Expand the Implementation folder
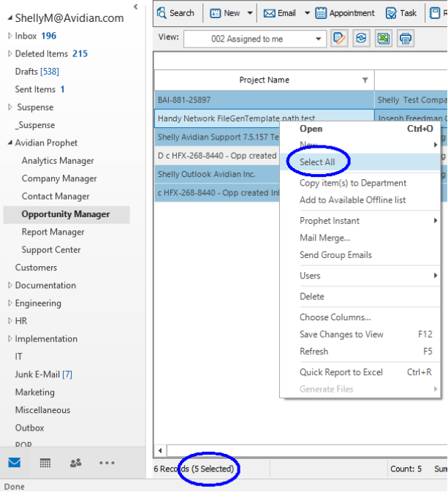448x492 pixels. (x=10, y=338)
